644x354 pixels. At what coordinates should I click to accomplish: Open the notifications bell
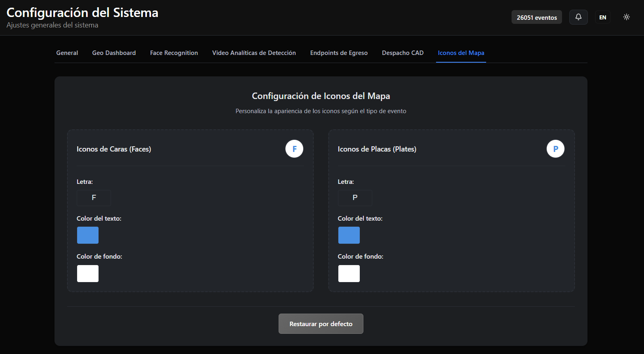[578, 17]
